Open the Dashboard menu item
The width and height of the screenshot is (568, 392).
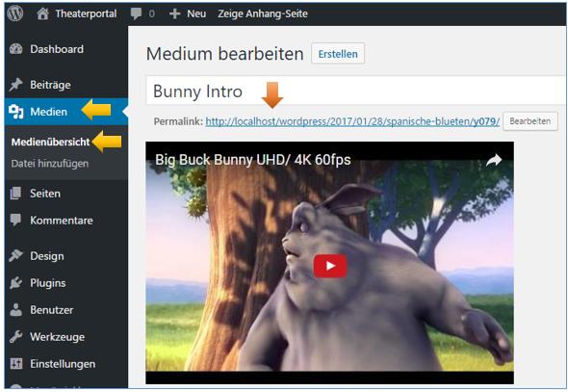tap(57, 49)
